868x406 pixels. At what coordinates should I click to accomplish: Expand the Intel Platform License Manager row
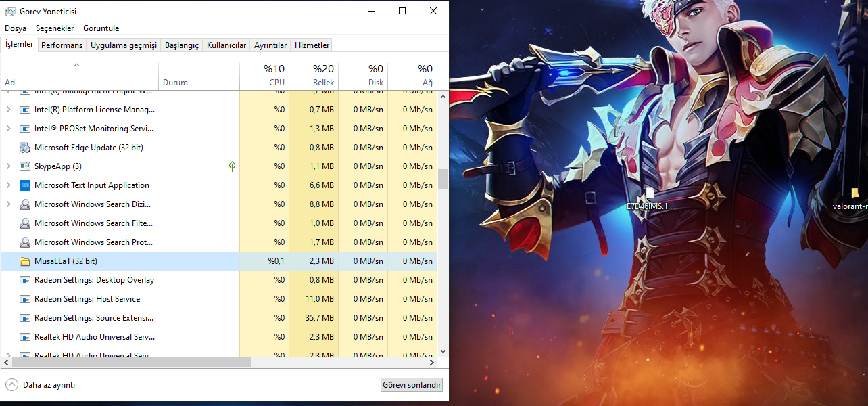pyautogui.click(x=8, y=110)
